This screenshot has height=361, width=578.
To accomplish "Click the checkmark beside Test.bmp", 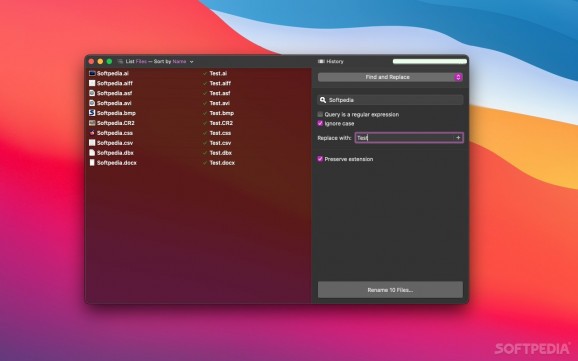I will [x=205, y=113].
